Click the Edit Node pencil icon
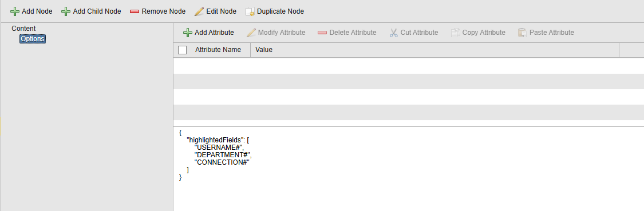Screen dimensions: 644x211 click(x=199, y=11)
